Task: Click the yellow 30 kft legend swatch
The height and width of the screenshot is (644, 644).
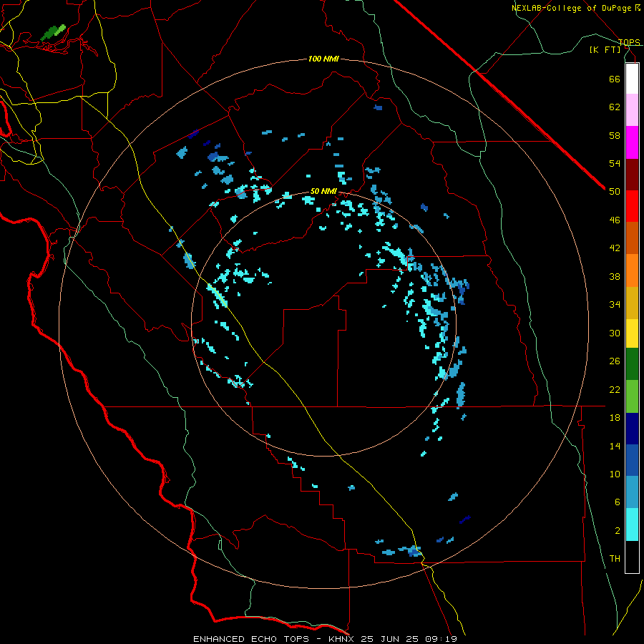Action: click(632, 333)
